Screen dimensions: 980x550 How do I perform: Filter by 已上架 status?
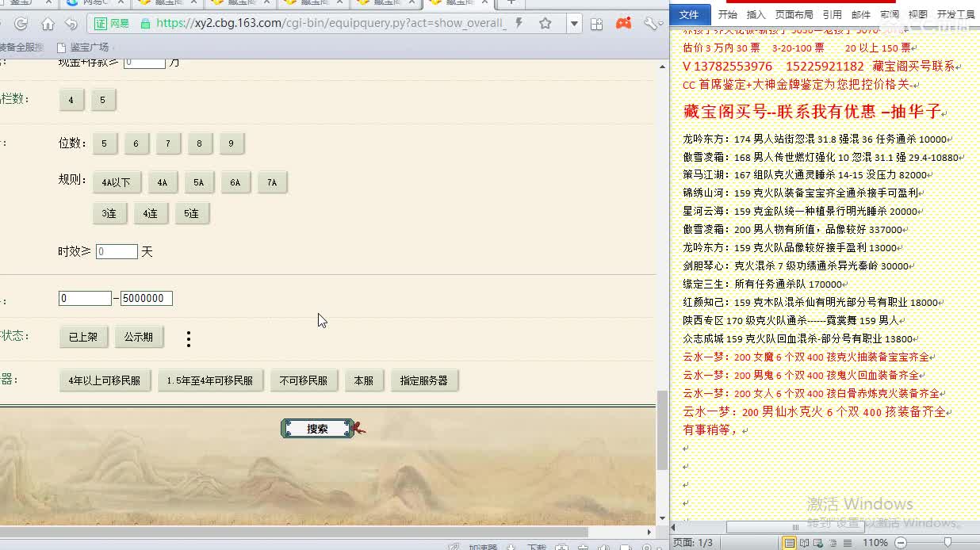[83, 337]
